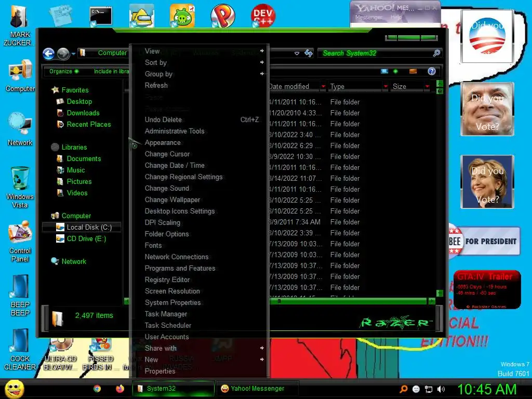Click Computer in the address breadcrumb

[x=112, y=53]
